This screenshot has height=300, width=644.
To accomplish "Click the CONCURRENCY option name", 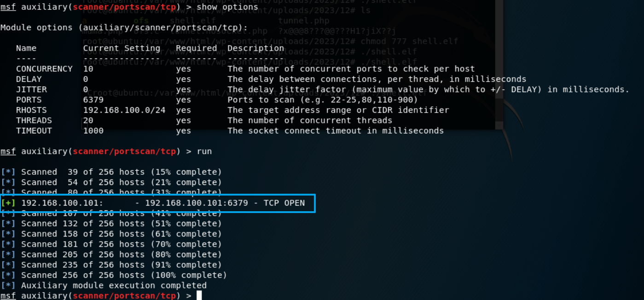I will click(x=44, y=69).
